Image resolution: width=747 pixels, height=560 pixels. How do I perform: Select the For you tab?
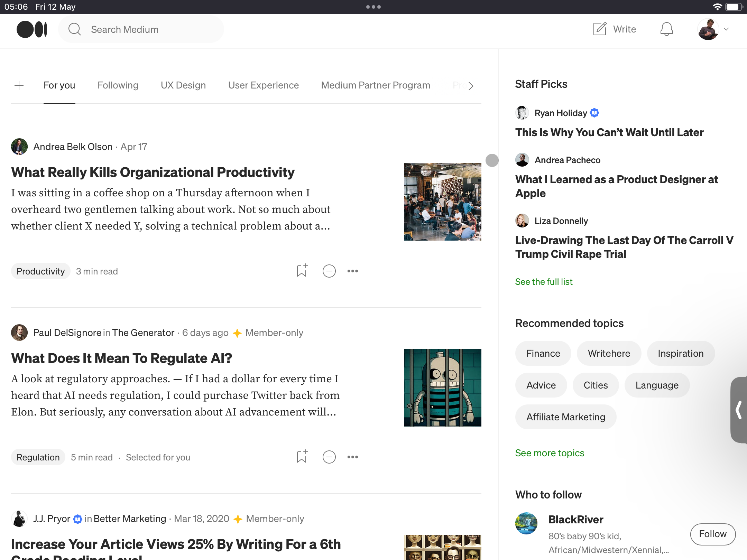coord(59,85)
